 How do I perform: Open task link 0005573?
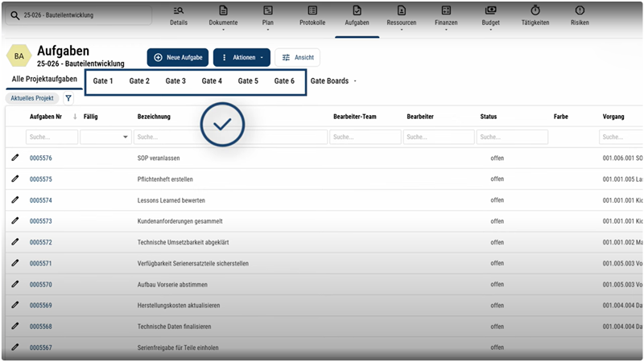pyautogui.click(x=41, y=221)
